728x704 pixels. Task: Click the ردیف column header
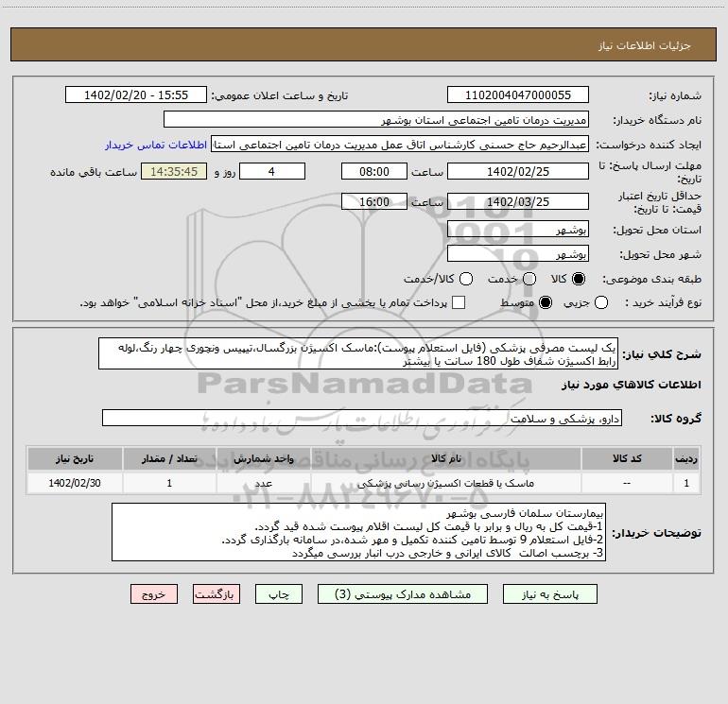(686, 458)
